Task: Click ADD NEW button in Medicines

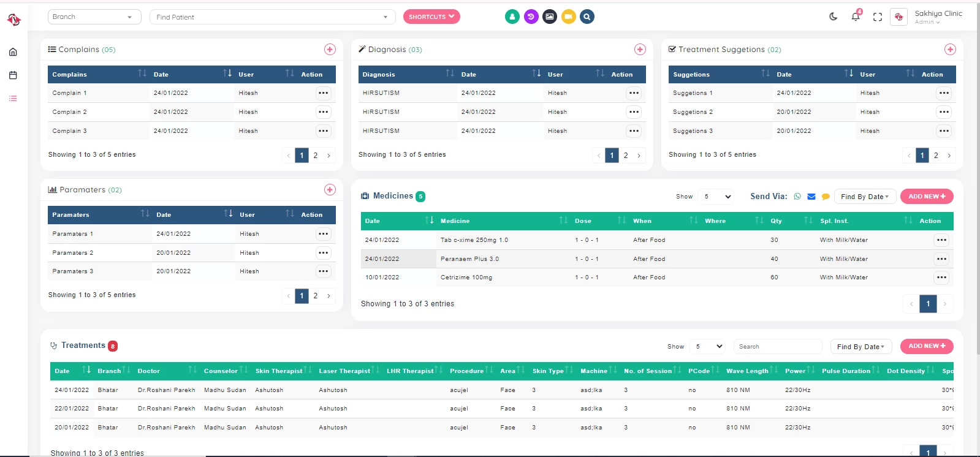Action: point(927,197)
